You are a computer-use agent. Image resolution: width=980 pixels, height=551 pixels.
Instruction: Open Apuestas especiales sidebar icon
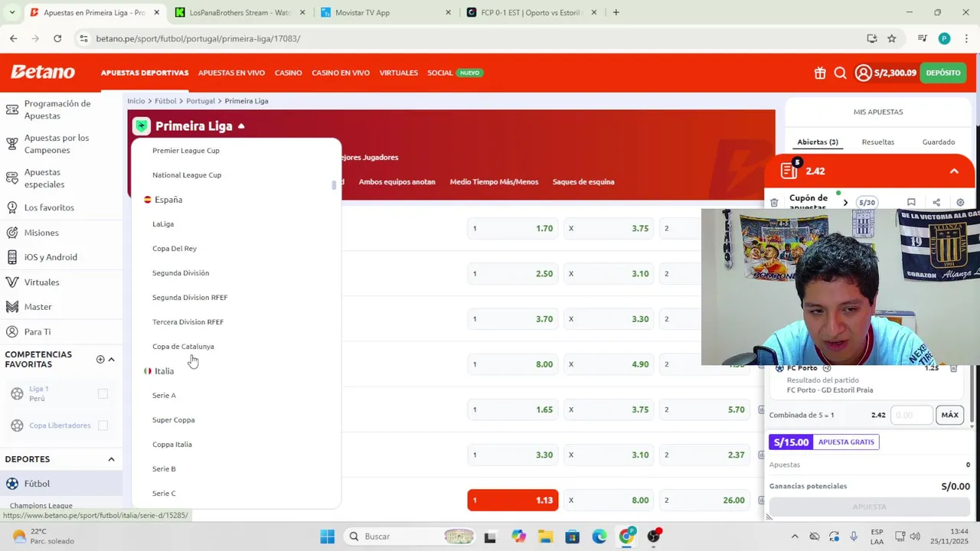tap(11, 178)
